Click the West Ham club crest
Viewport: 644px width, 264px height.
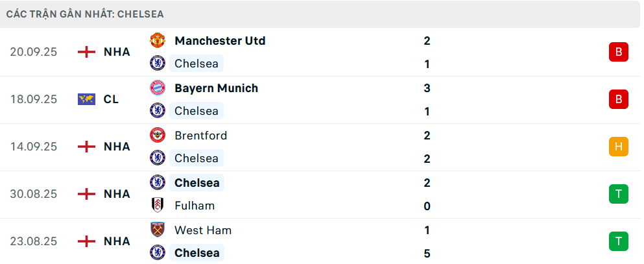158,230
